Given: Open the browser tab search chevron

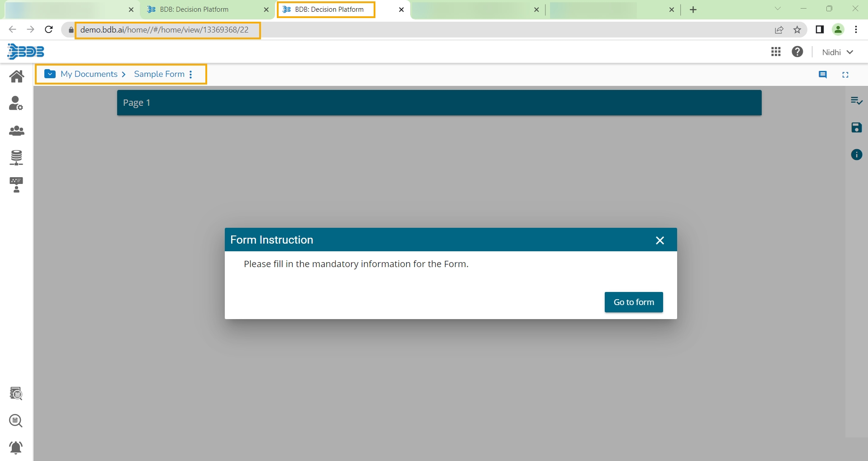Looking at the screenshot, I should 778,9.
